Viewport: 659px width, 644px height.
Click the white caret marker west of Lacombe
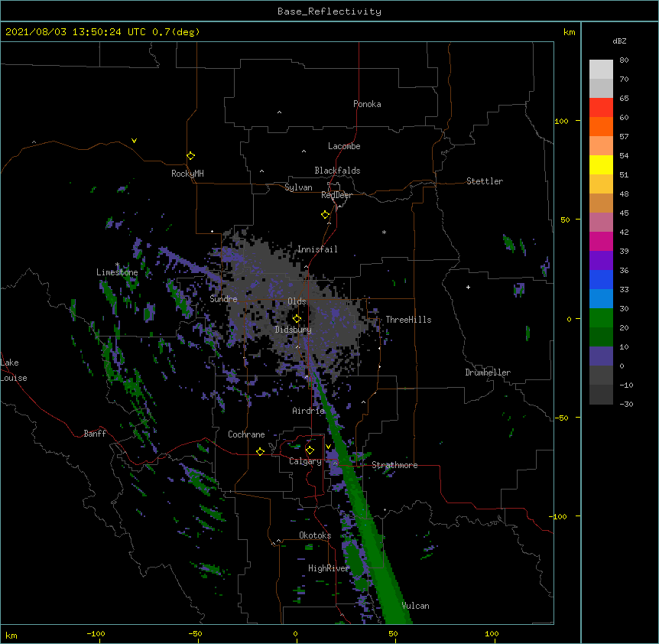tap(304, 151)
